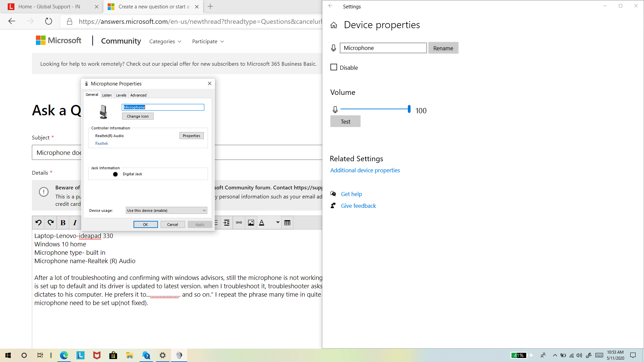Expand the Participate dropdown menu
The image size is (644, 362).
point(208,41)
